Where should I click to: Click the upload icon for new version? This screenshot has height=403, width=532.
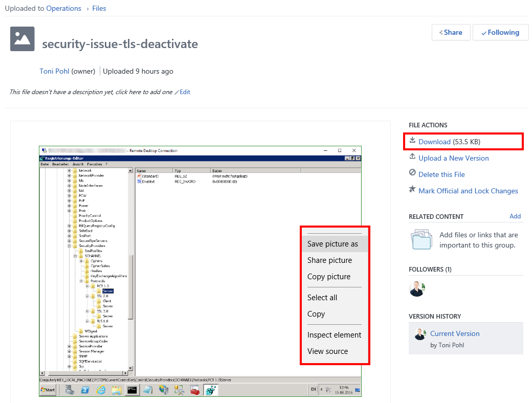click(412, 157)
